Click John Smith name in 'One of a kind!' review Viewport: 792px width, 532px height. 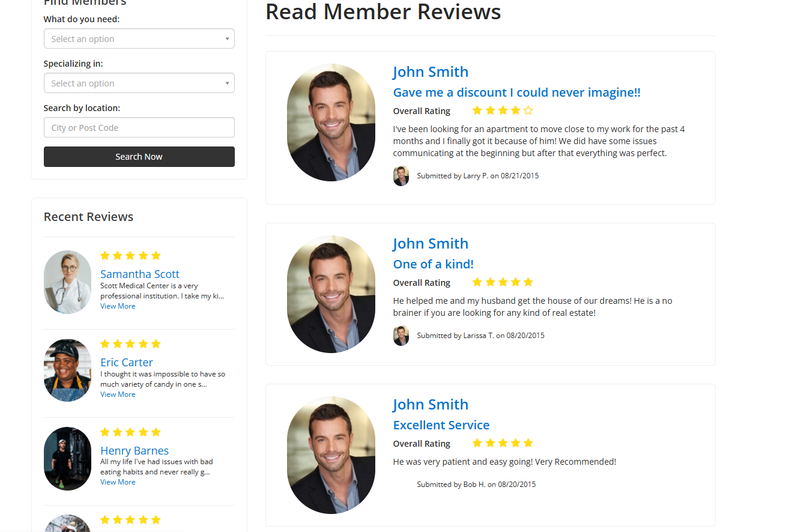[431, 243]
